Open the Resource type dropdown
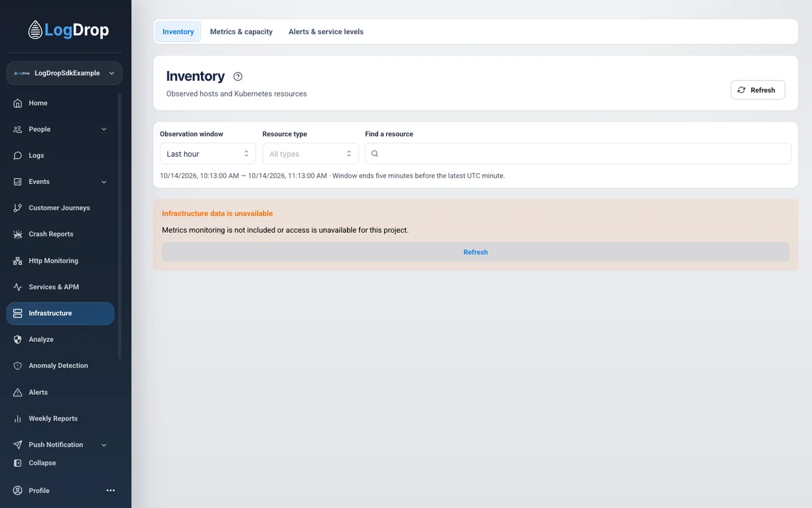 [311, 153]
